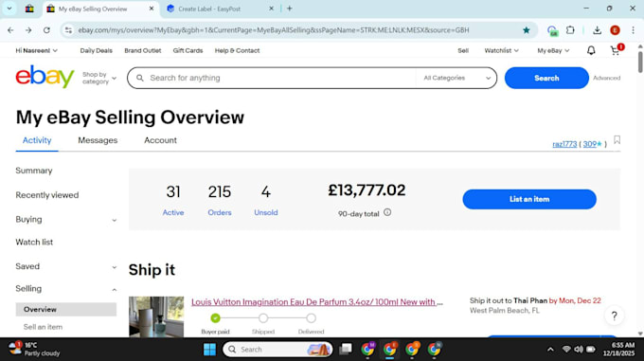Open the shopping cart
This screenshot has width=644, height=361.
[x=616, y=50]
